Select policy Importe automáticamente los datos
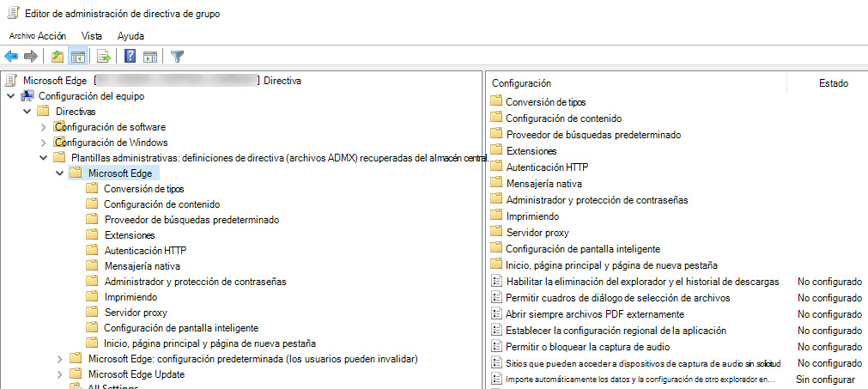The height and width of the screenshot is (389, 868). click(x=640, y=380)
